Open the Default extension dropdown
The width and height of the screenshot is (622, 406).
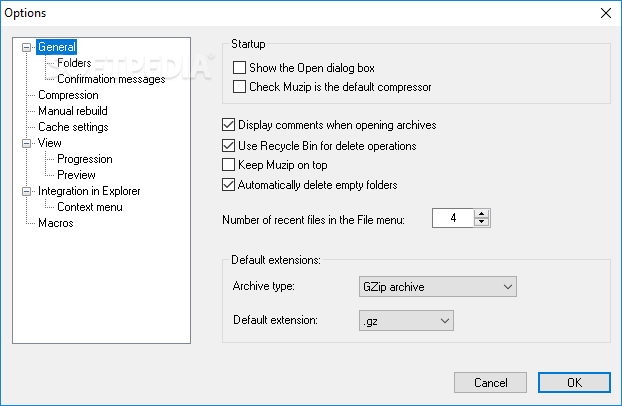406,321
